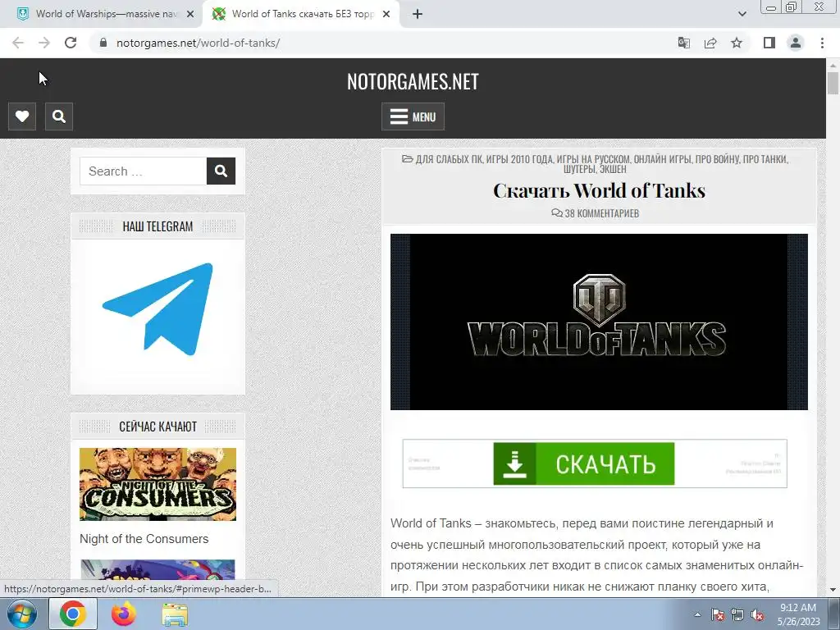This screenshot has height=630, width=840.
Task: Open the Telegram paper plane logo
Action: [x=157, y=309]
